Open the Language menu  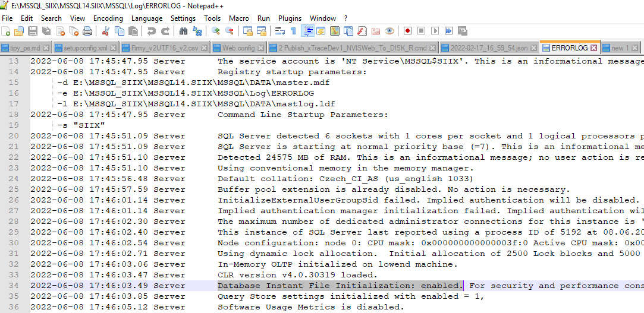point(147,18)
